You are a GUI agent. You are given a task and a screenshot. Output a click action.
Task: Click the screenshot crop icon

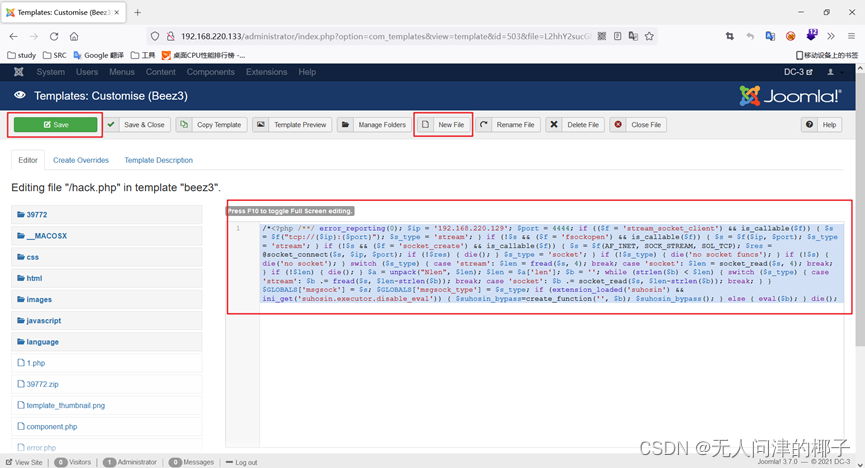pos(730,36)
